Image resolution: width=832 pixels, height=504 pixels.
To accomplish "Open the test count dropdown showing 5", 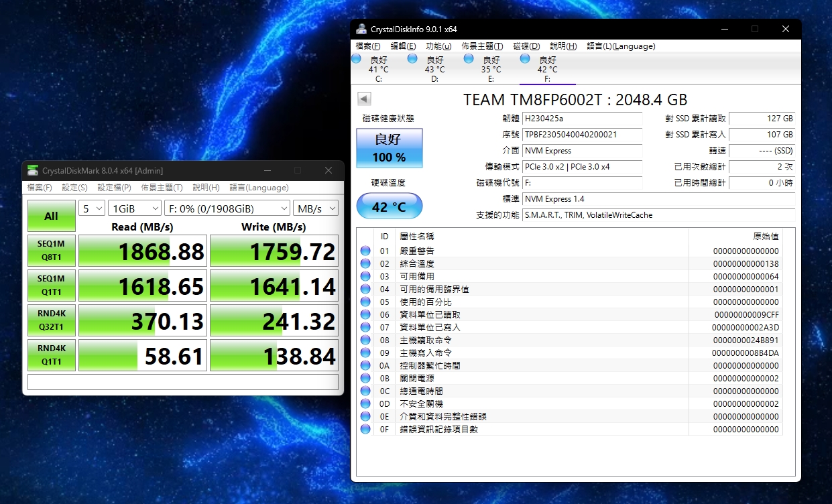I will (92, 208).
